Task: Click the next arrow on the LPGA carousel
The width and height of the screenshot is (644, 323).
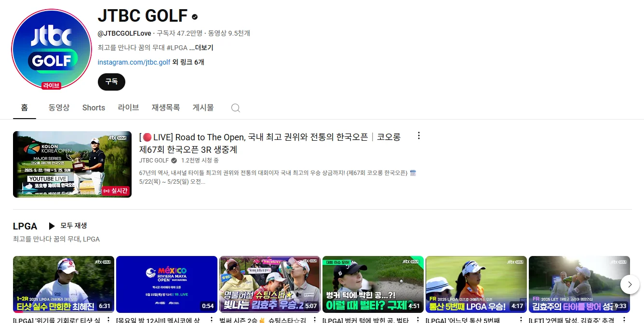Action: 630,284
